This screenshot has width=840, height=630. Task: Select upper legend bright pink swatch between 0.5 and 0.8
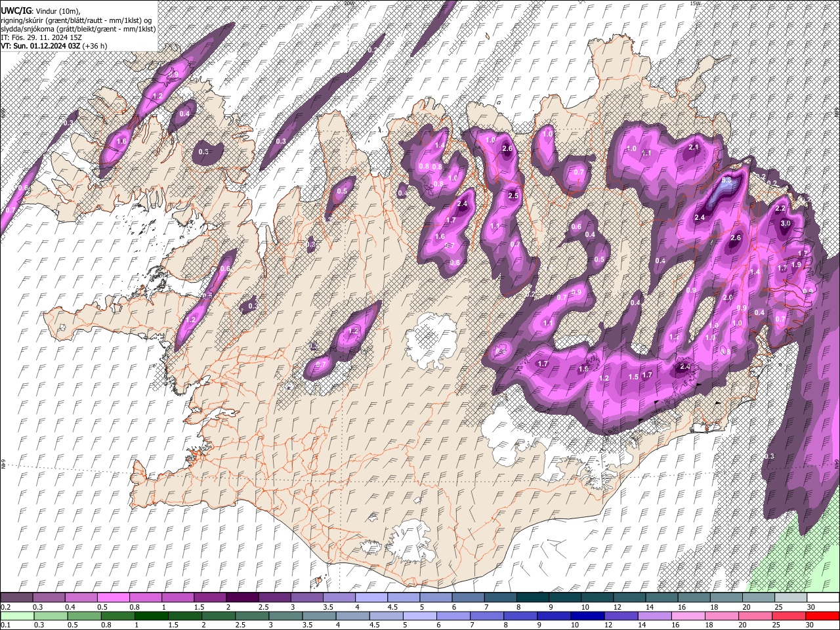coord(113,597)
